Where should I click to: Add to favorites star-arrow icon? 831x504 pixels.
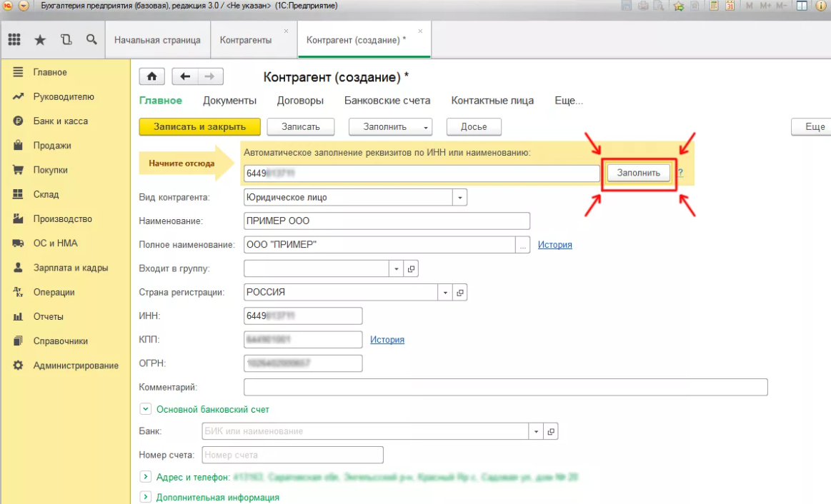tap(678, 6)
